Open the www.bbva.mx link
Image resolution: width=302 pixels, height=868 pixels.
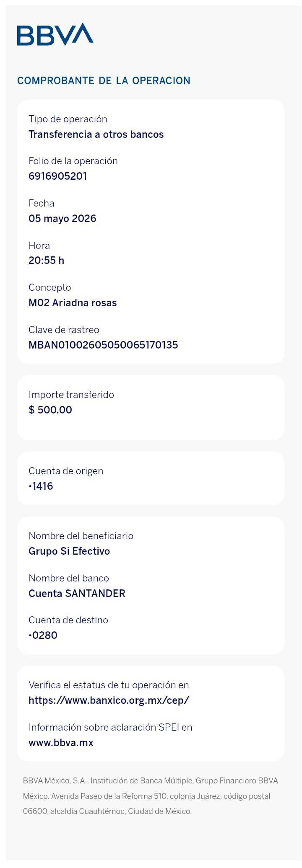(x=61, y=743)
